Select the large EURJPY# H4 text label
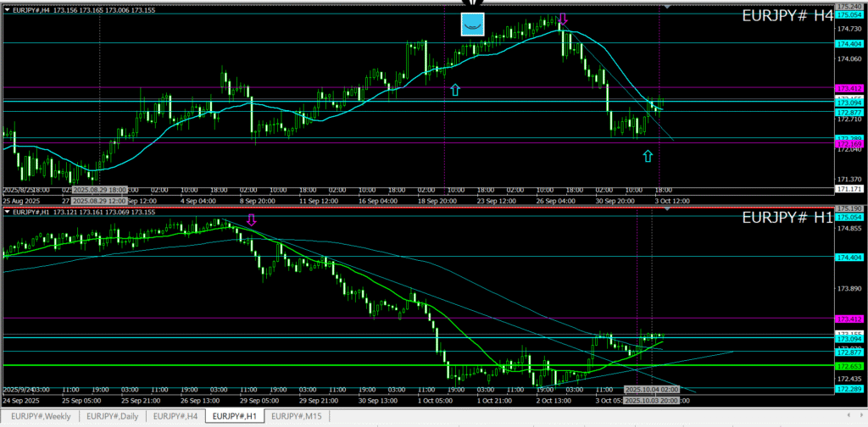 (786, 15)
